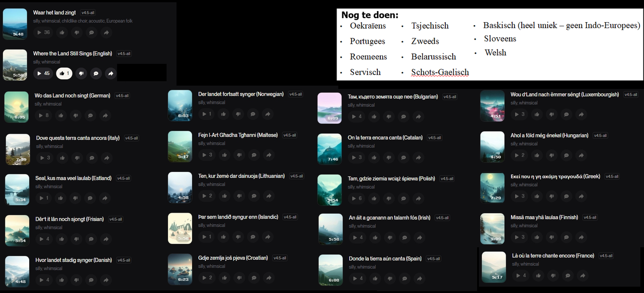Comment on Dêr't it lân noch sjongt (Frisian)
644x293 pixels.
coord(91,239)
